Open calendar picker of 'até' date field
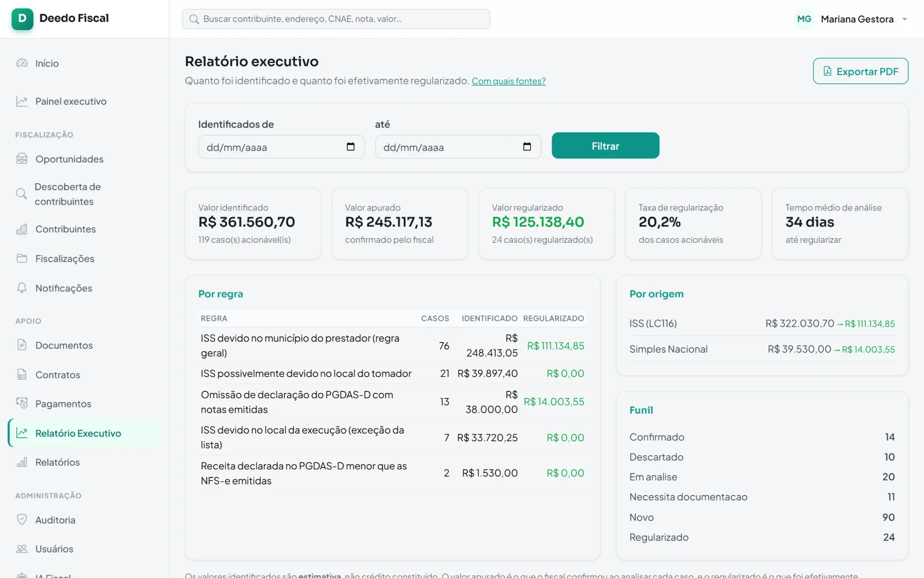 (527, 147)
